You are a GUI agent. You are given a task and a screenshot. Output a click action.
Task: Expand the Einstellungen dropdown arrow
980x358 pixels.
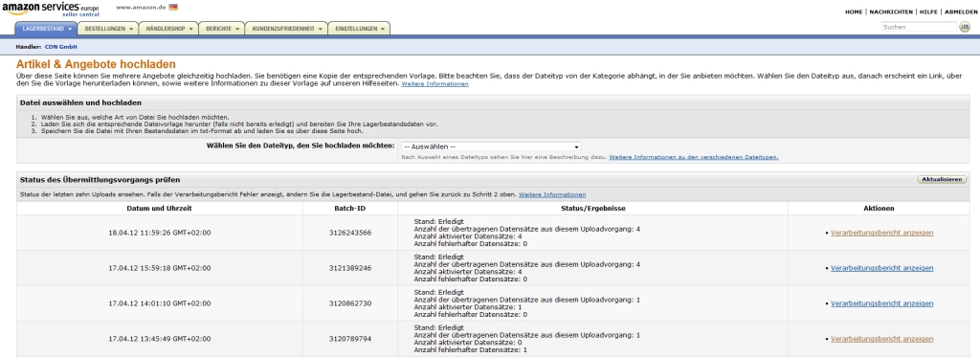tap(383, 29)
